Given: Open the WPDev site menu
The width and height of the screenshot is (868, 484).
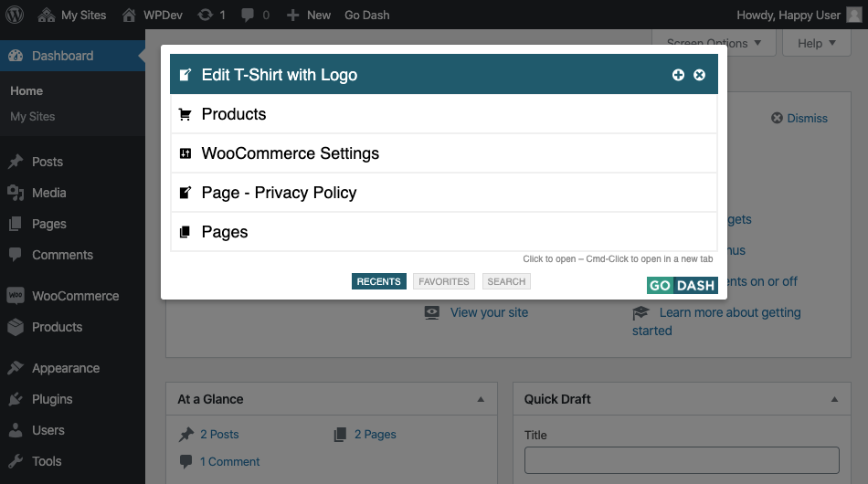Looking at the screenshot, I should 153,15.
